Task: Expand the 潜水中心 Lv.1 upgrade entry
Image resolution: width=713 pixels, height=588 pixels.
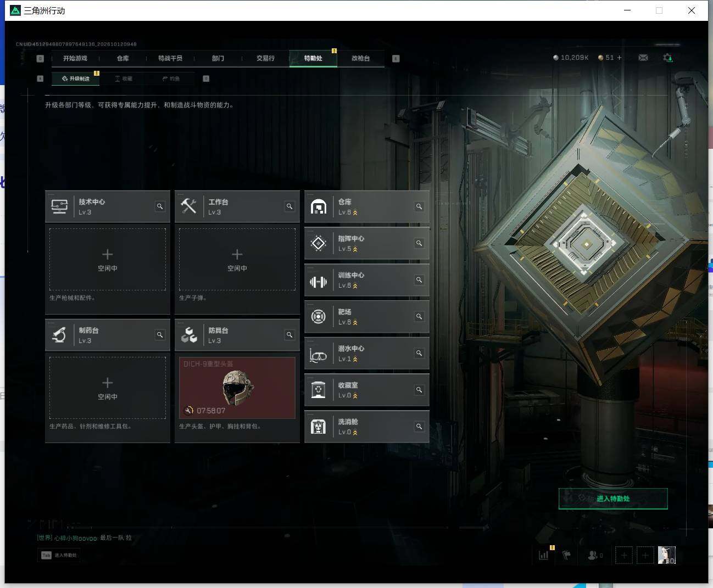Action: [367, 353]
